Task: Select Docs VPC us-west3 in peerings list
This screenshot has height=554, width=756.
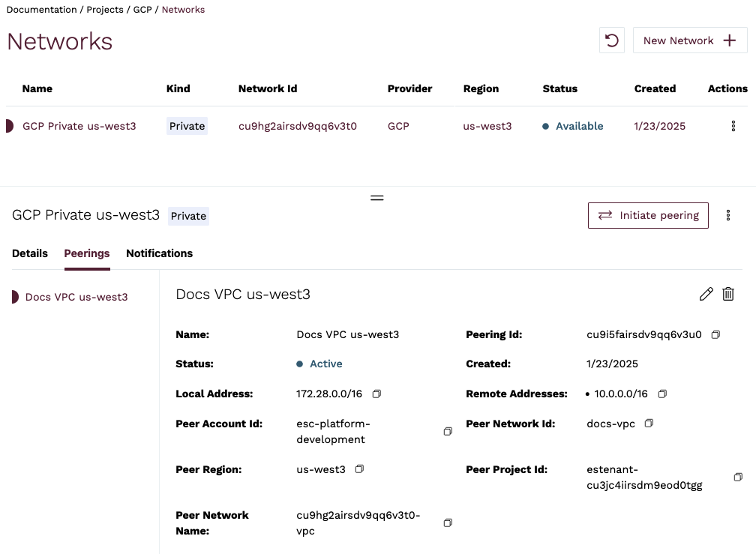Action: (76, 297)
